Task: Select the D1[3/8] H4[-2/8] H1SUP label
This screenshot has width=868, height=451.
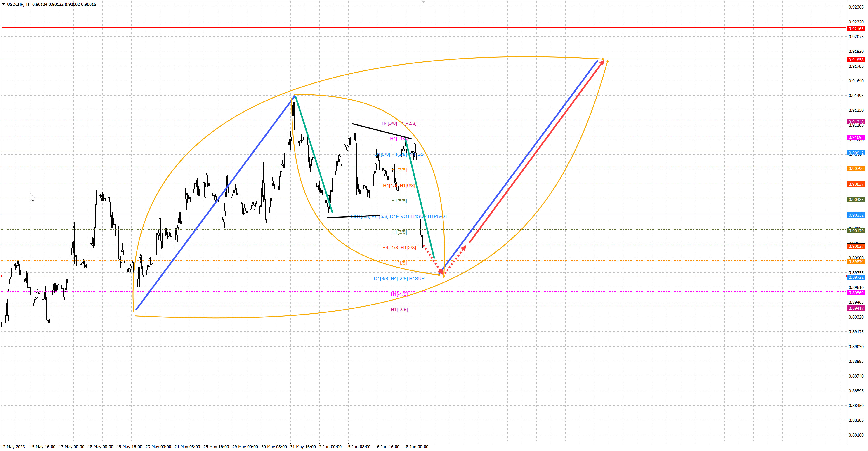Action: click(399, 279)
